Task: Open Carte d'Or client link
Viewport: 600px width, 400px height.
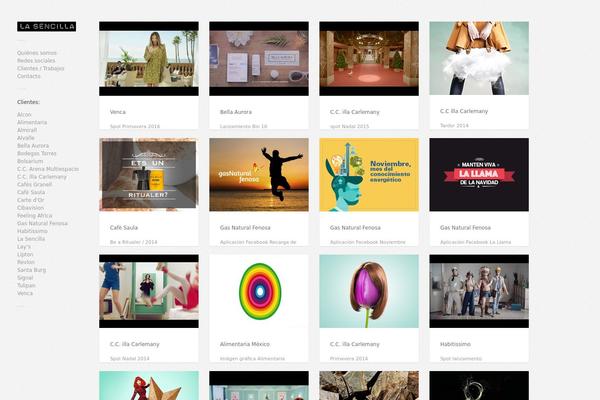Action: (x=31, y=200)
